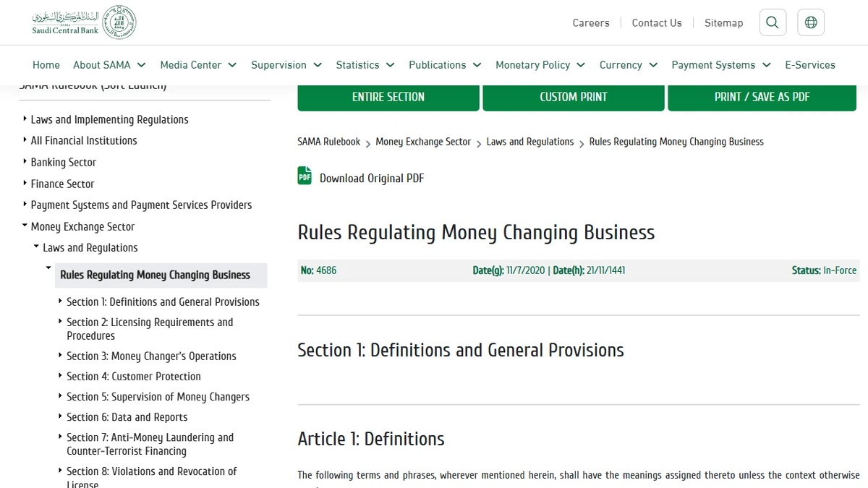Open Section 8: Violations and Revocation item
This screenshot has height=488, width=868.
(x=151, y=477)
